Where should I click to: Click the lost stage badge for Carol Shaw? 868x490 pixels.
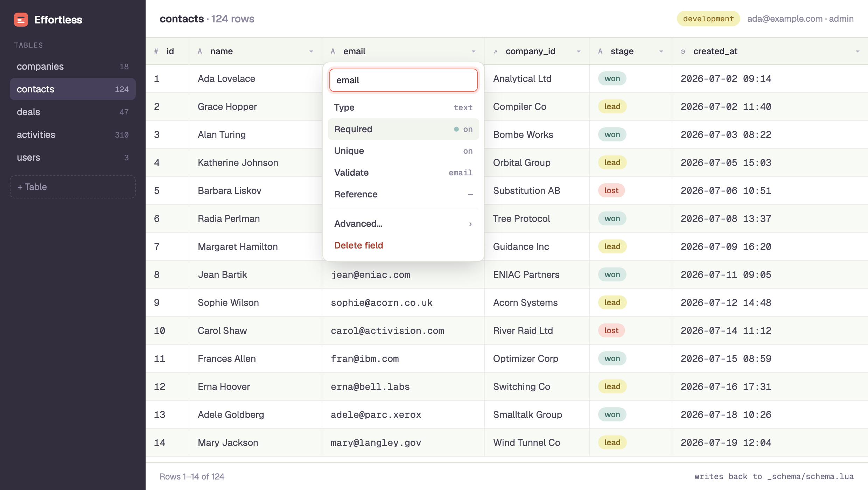611,330
